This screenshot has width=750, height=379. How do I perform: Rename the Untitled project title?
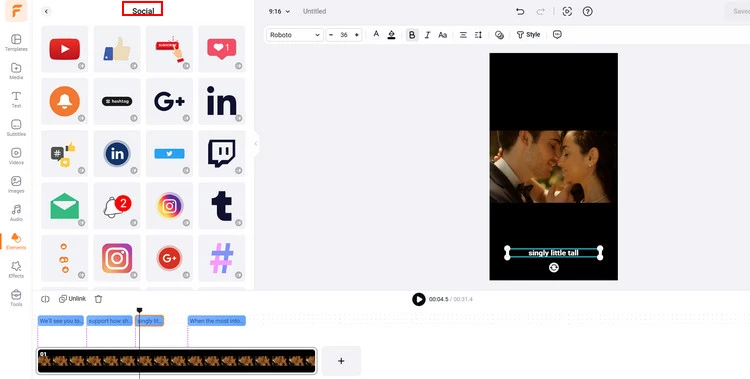pyautogui.click(x=314, y=11)
